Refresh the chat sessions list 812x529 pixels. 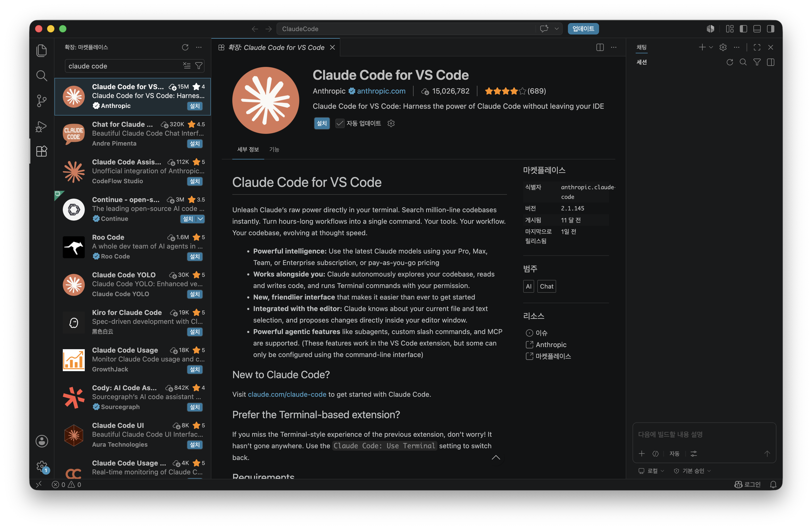(730, 62)
